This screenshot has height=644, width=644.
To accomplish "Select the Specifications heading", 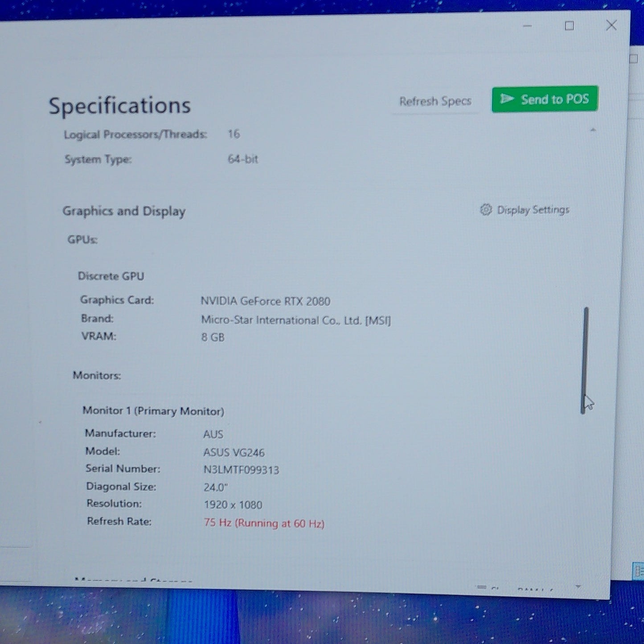I will (119, 106).
